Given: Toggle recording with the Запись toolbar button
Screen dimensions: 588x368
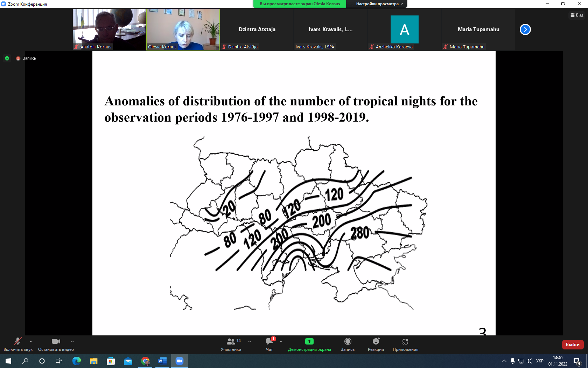Looking at the screenshot, I should pyautogui.click(x=348, y=344).
